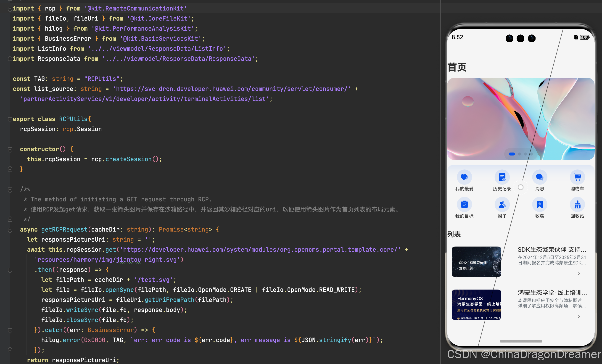This screenshot has width=602, height=364.
Task: Click the rcp.createSession method call
Action: click(128, 159)
